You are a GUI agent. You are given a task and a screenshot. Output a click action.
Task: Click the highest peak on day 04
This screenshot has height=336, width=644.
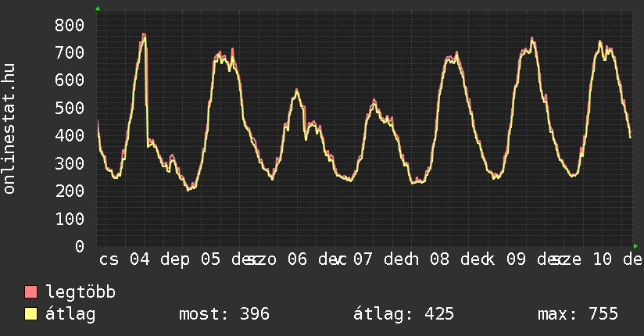(144, 35)
